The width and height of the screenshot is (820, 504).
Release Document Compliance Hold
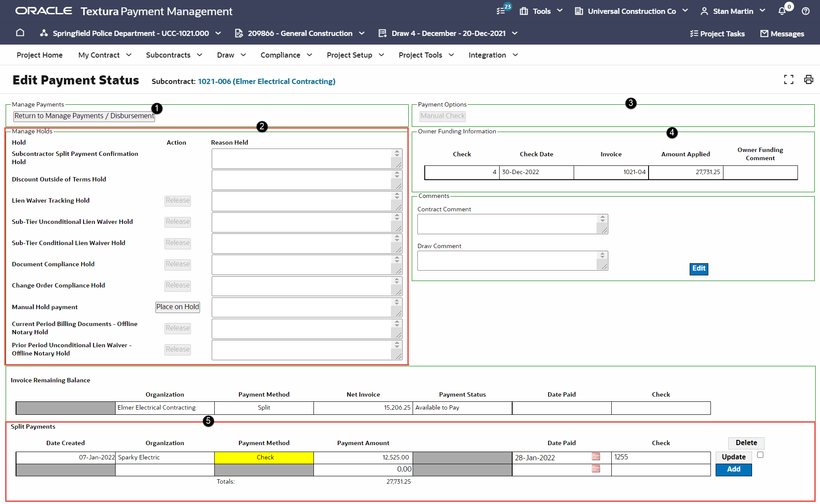point(178,264)
